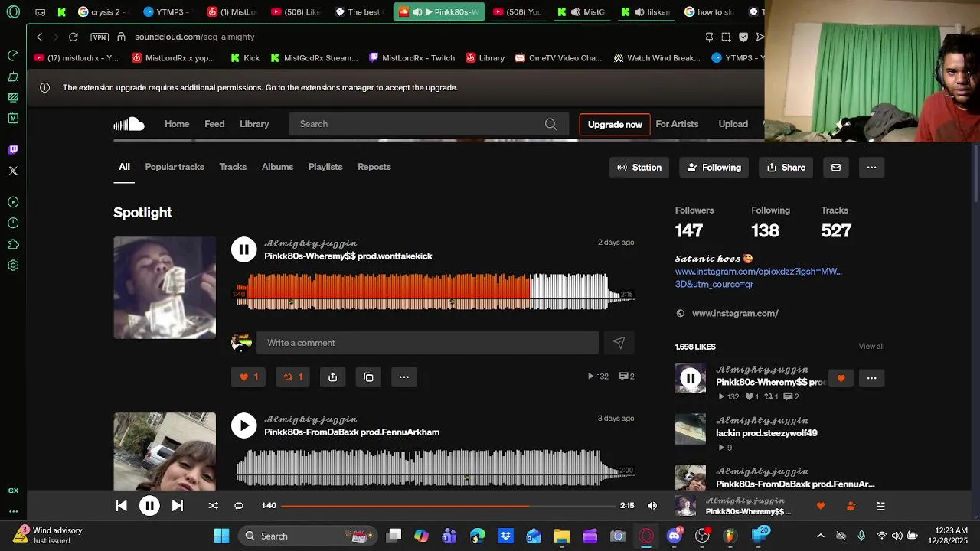Image resolution: width=980 pixels, height=551 pixels.
Task: Open Twitch panel in Opera sidebar
Action: pyautogui.click(x=13, y=149)
